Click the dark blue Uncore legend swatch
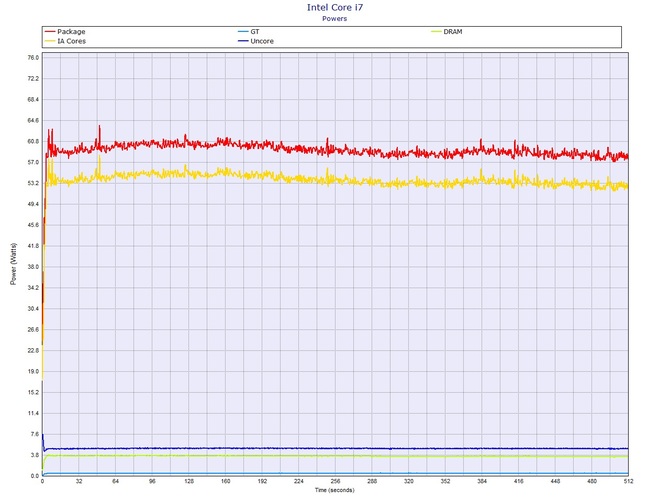 [243, 41]
